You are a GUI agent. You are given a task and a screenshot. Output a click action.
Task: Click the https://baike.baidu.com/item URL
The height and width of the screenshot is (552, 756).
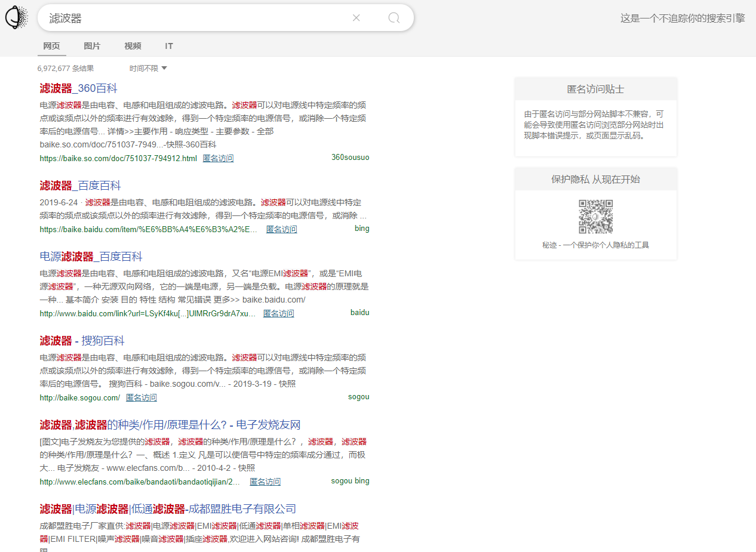[149, 230]
